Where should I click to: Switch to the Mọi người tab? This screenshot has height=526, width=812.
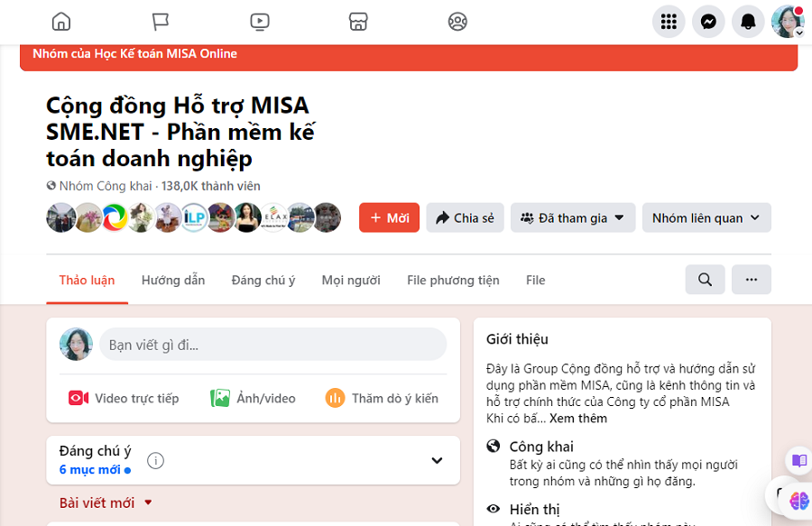coord(351,280)
